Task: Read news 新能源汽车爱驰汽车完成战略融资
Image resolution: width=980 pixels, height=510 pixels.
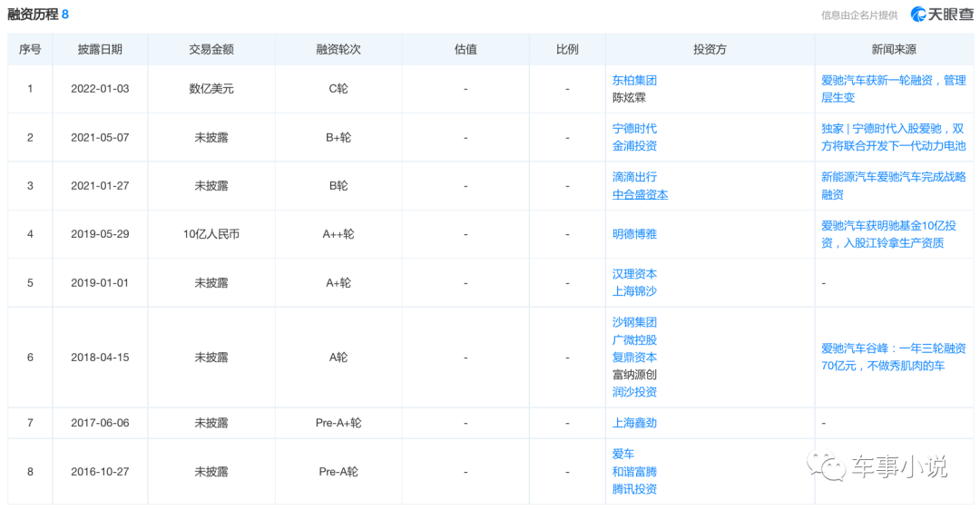Action: pos(893,185)
